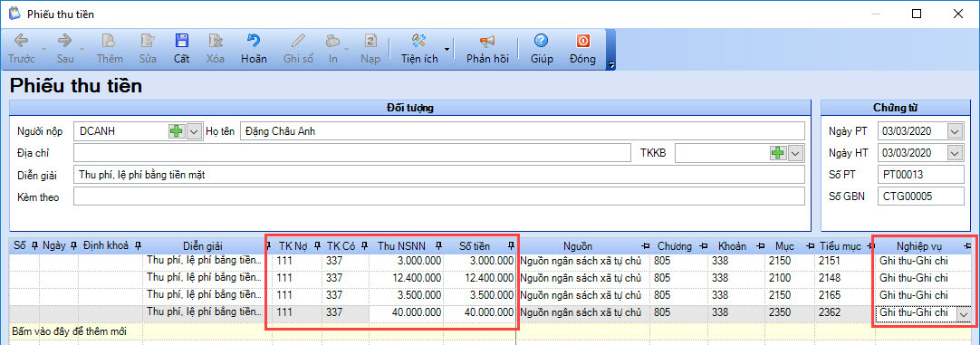980x345 pixels.
Task: Click the Kèm theo input field
Action: click(439, 196)
